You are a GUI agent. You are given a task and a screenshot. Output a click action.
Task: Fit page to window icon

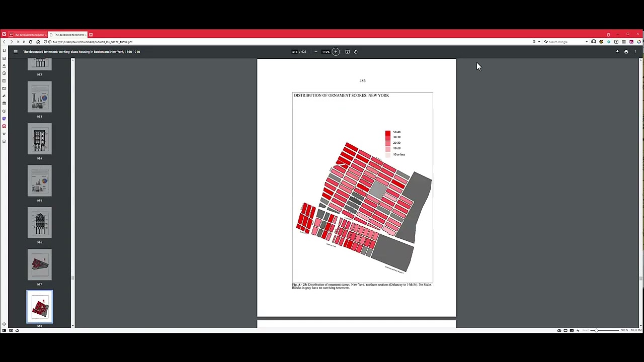click(347, 52)
